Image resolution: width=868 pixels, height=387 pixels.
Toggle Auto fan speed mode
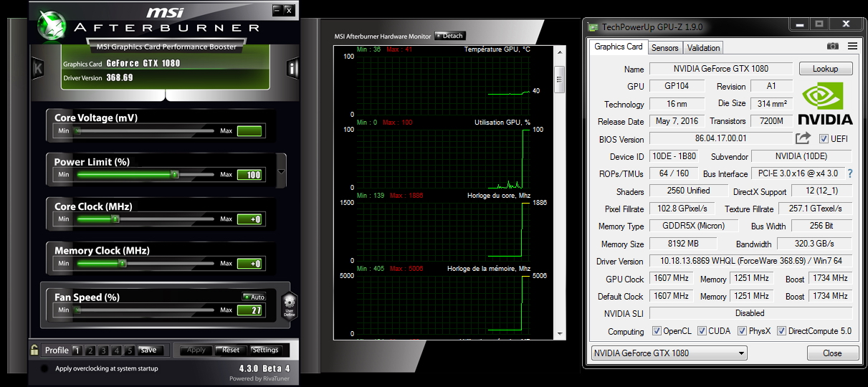pos(254,297)
